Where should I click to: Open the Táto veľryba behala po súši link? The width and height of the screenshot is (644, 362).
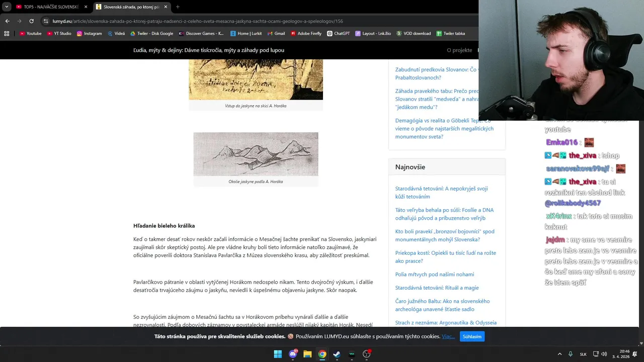[x=444, y=214]
